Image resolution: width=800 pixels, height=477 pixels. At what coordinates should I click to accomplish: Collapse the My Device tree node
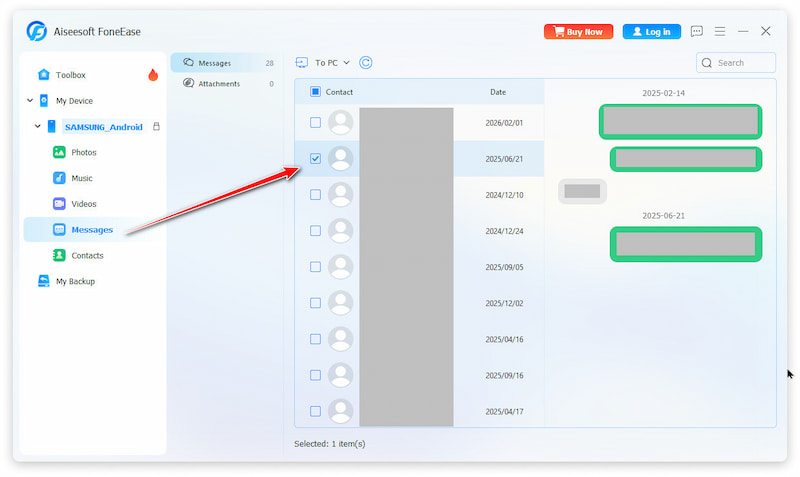[x=30, y=101]
